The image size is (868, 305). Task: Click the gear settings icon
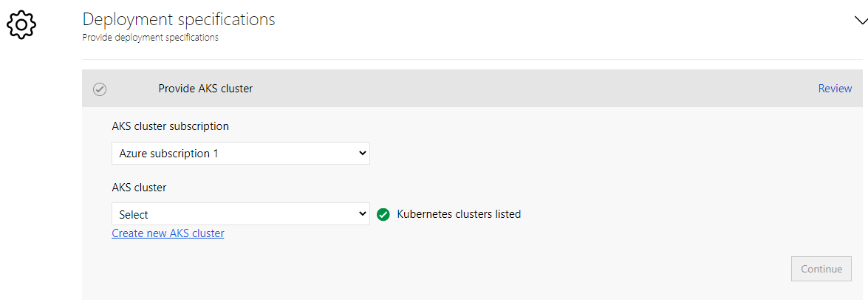[21, 24]
